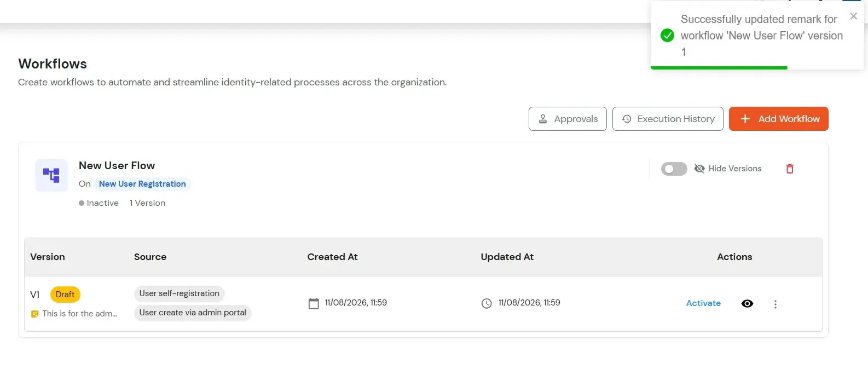Click the New User Flow title
The image size is (868, 375).
117,165
